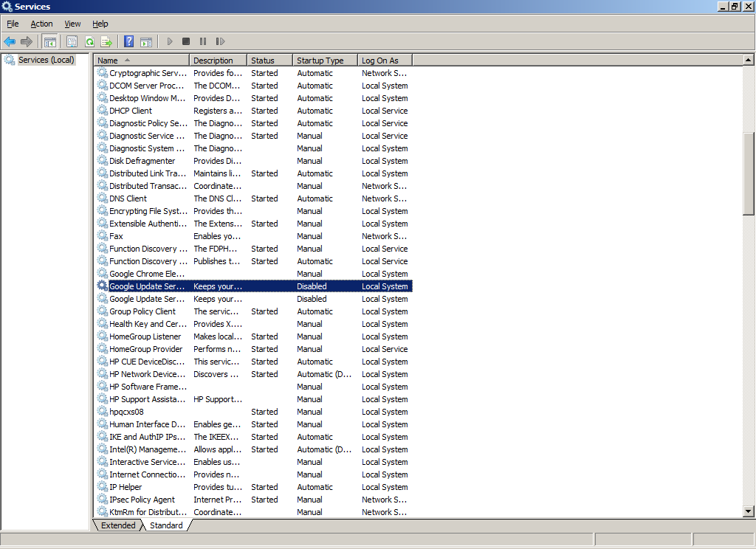
Task: Click the gear icon beside hpqcxs08
Action: (102, 412)
